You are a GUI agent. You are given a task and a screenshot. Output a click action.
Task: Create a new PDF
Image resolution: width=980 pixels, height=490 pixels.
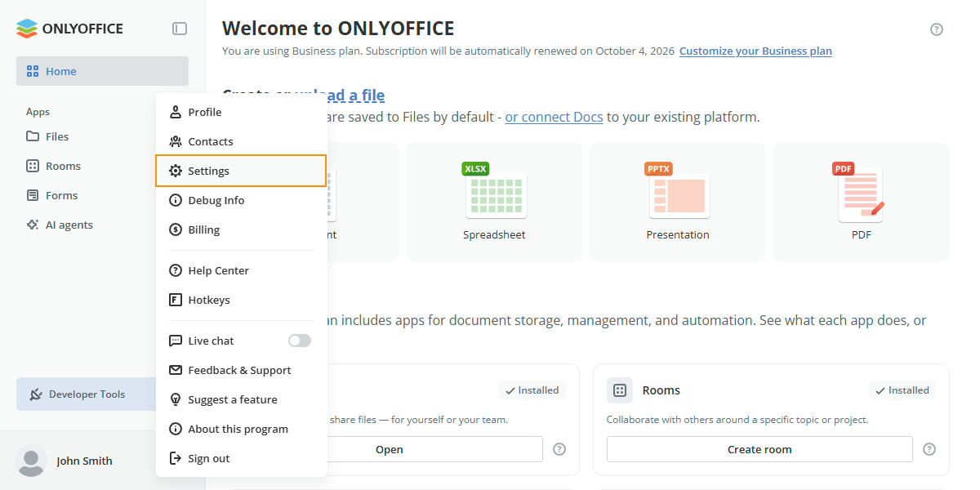[x=861, y=202]
